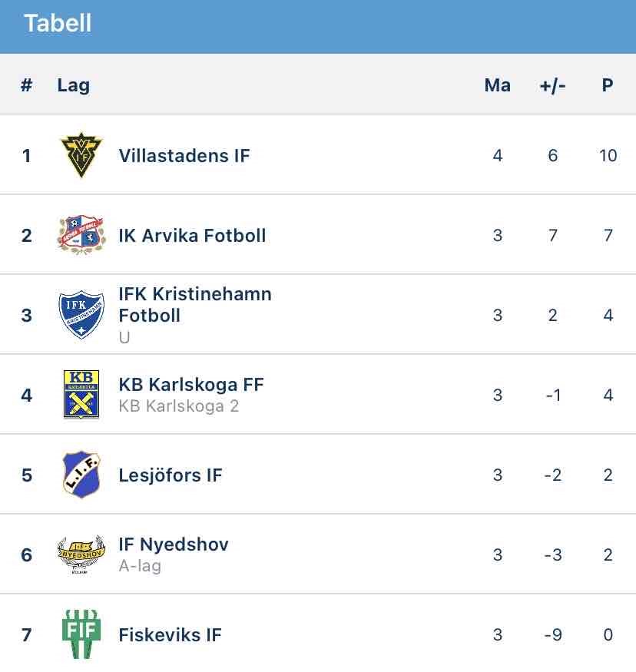Click the Lesjöfors IF blue shield logo
Viewport: 636px width, 672px height.
(81, 475)
